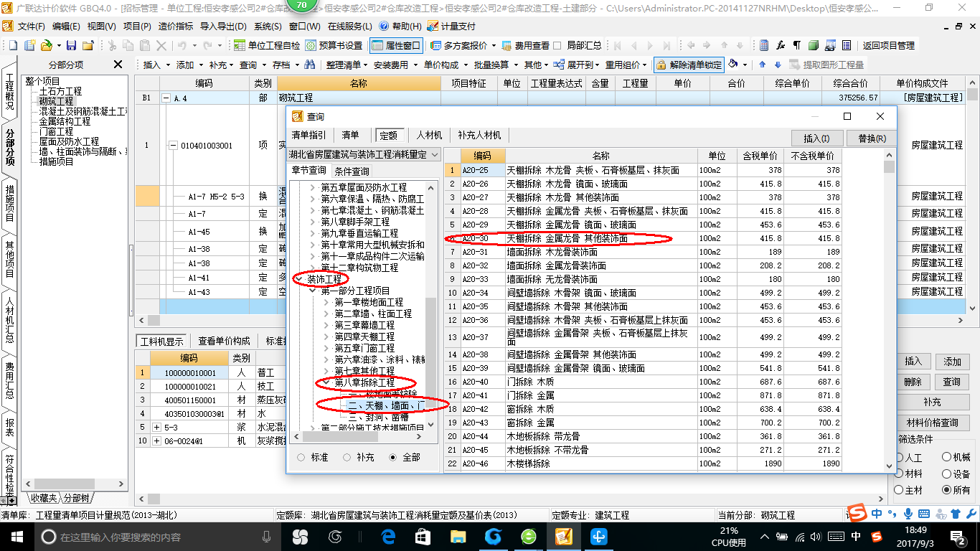Select the 机械 filter radio button
Image resolution: width=980 pixels, height=551 pixels.
click(946, 457)
